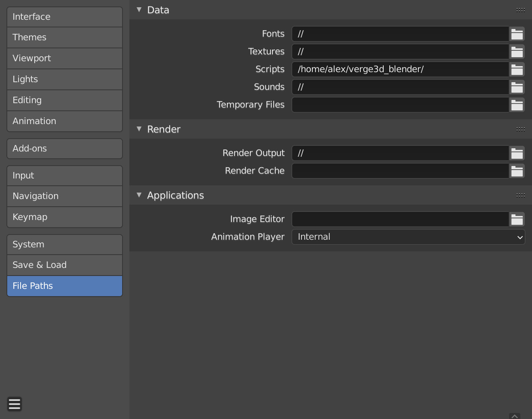Open the hamburger preferences menu
The image size is (532, 419).
pyautogui.click(x=15, y=404)
